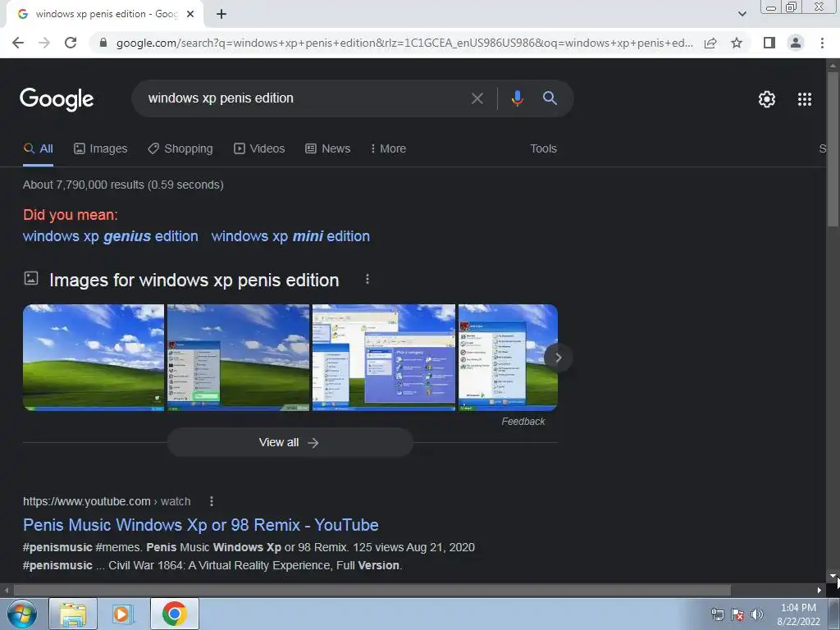Click the vertical scrollbar thumb
840x630 pixels.
[x=833, y=148]
